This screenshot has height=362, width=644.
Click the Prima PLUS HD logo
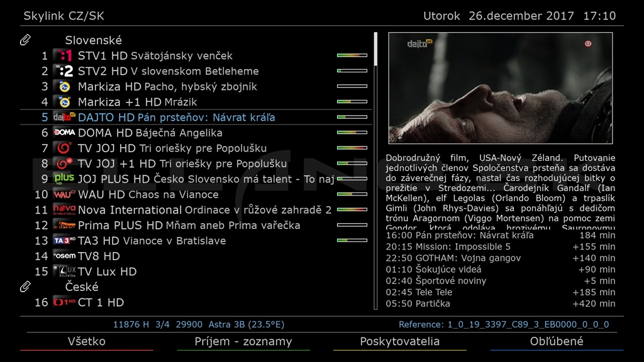[64, 226]
